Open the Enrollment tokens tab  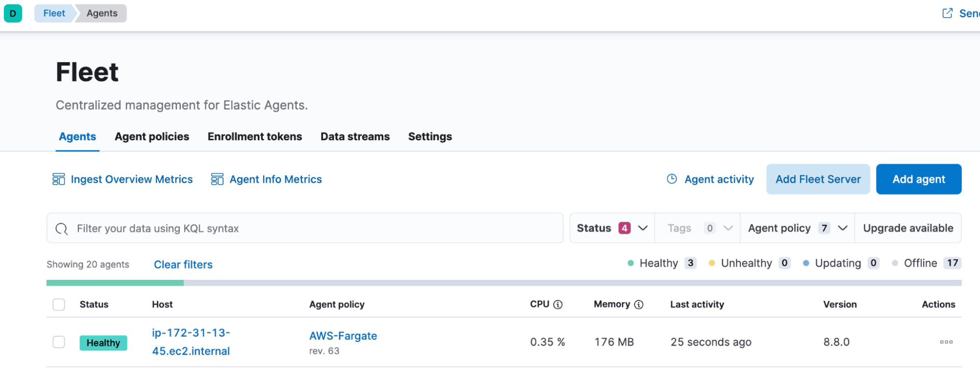254,137
